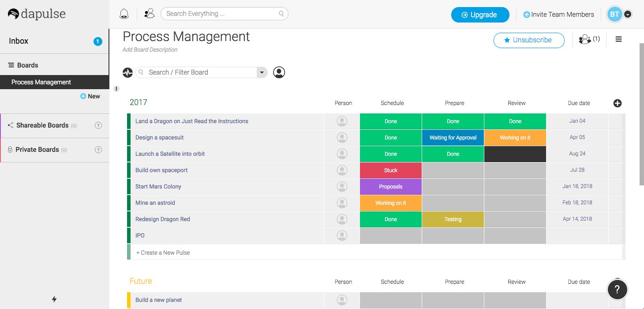Click the purple Proposals status cell
The image size is (644, 309).
coord(390,187)
